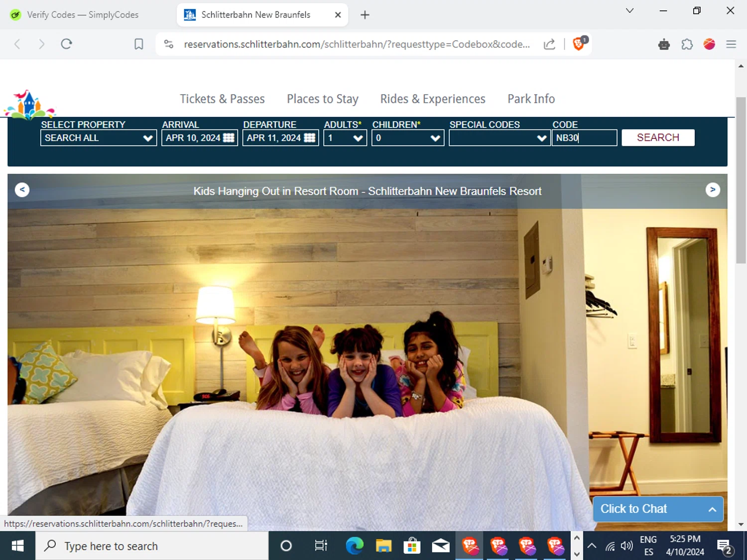Screen dimensions: 747x560
Task: Click the Wi-Fi network tray icon
Action: 610,547
